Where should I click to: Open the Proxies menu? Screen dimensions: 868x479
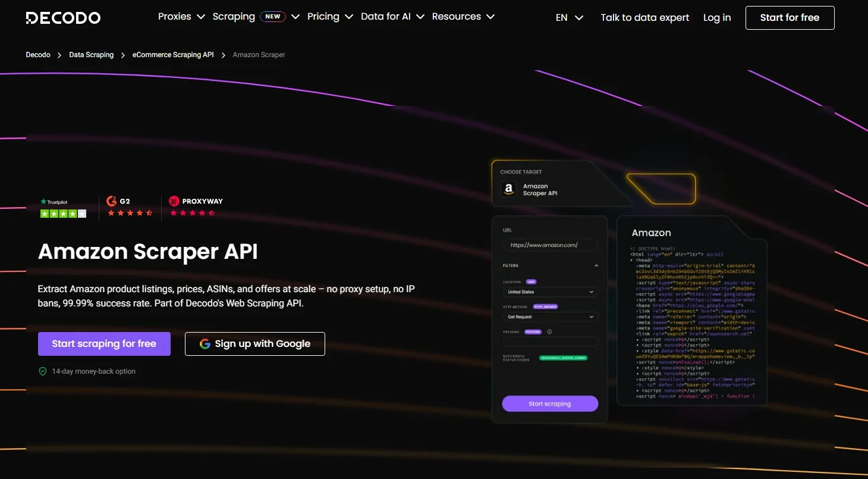point(181,17)
